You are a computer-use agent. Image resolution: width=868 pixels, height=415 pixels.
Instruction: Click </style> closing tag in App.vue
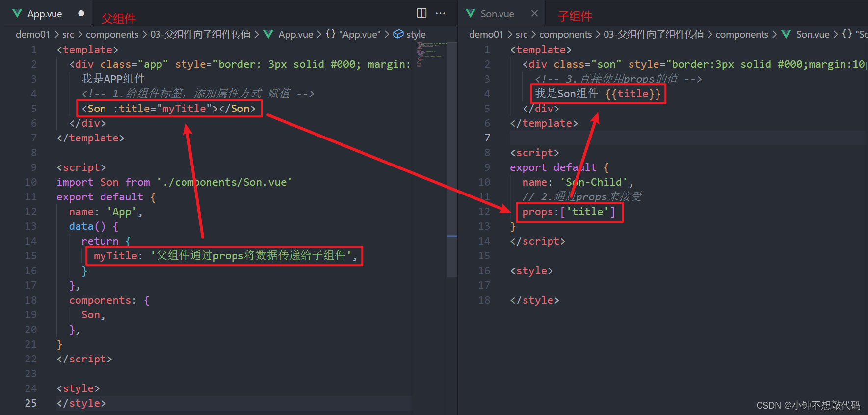pos(81,403)
